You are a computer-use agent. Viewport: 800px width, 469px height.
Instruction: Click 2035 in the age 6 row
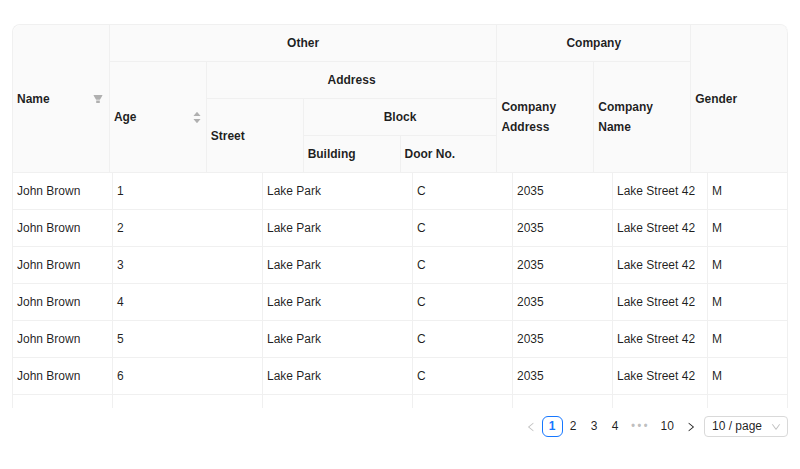pyautogui.click(x=530, y=376)
